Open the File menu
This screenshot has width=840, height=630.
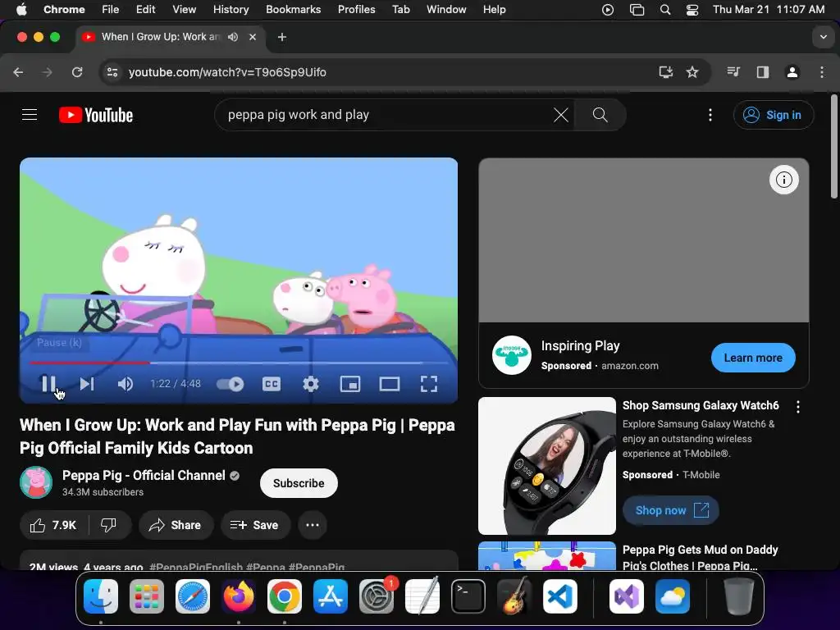click(x=111, y=10)
